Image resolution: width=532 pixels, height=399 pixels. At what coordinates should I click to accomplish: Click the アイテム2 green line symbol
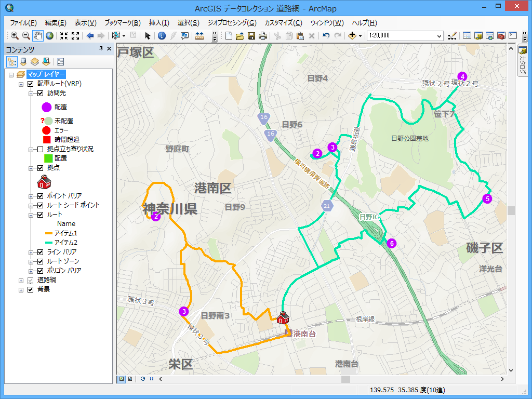(x=49, y=243)
